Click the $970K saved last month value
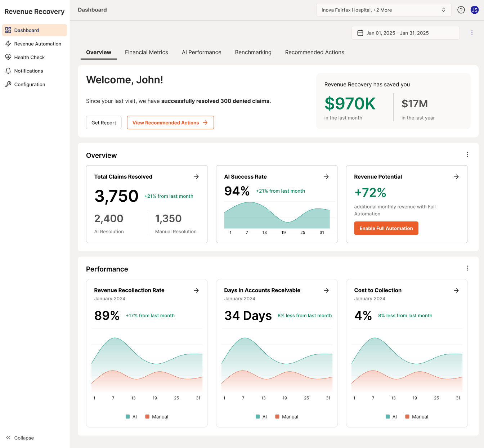Image resolution: width=484 pixels, height=448 pixels. [350, 104]
